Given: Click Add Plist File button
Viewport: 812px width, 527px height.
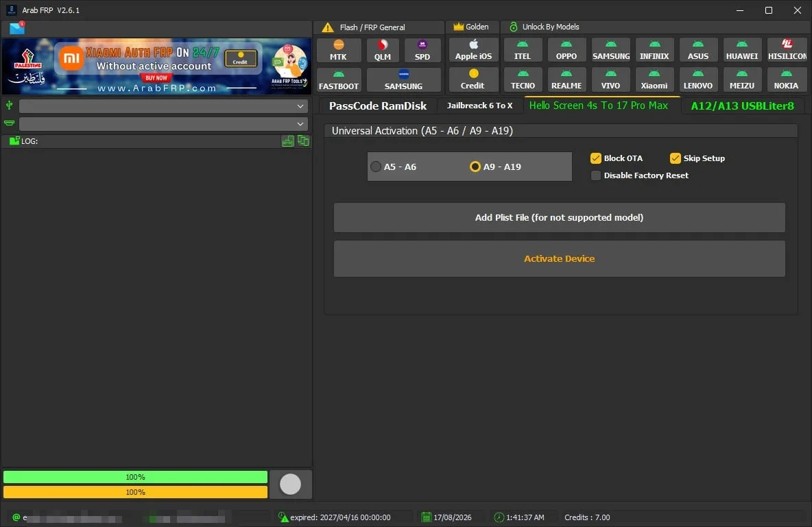Looking at the screenshot, I should point(560,217).
